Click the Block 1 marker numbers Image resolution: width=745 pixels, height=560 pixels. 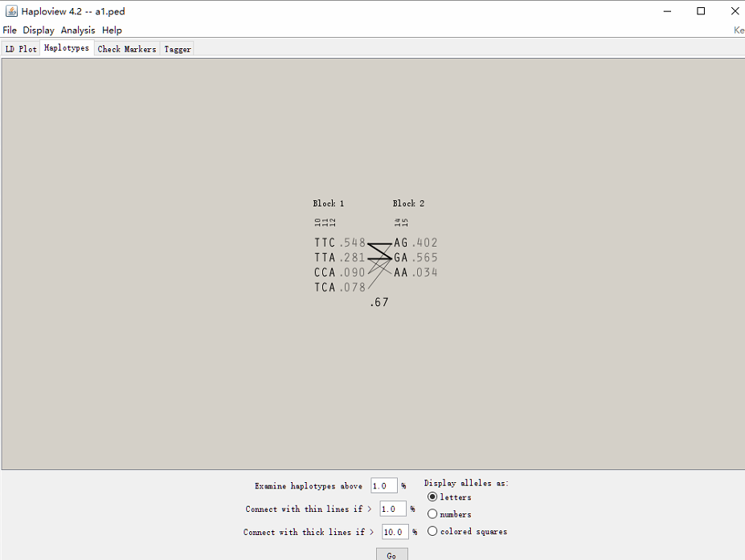[325, 222]
